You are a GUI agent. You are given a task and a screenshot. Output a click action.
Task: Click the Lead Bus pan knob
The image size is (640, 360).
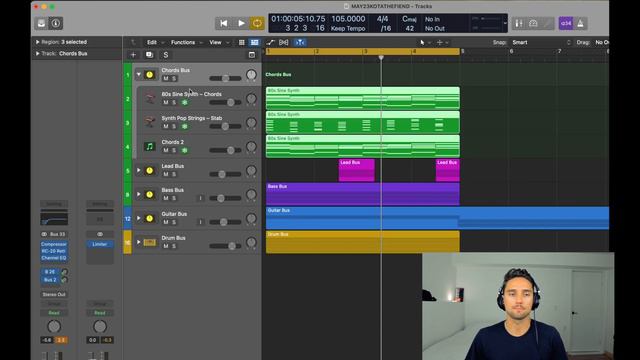[x=251, y=171]
